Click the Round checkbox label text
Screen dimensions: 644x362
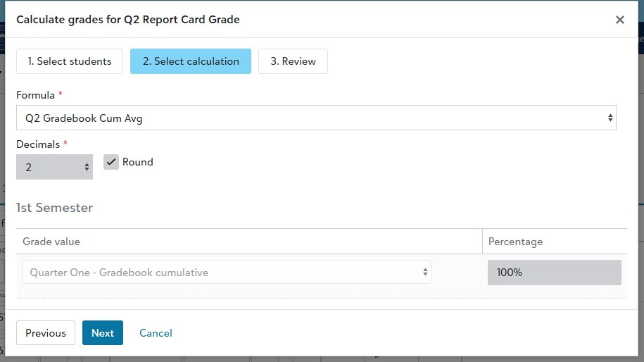point(137,162)
